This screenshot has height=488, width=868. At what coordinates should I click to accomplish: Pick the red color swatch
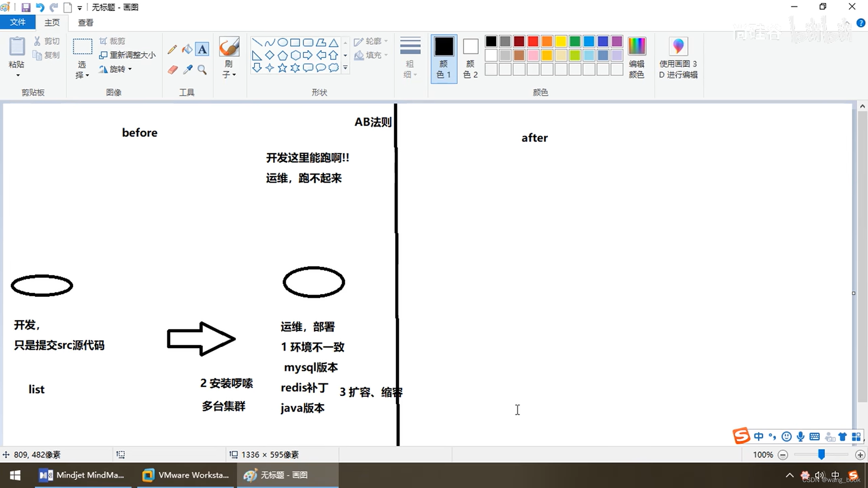tap(533, 42)
